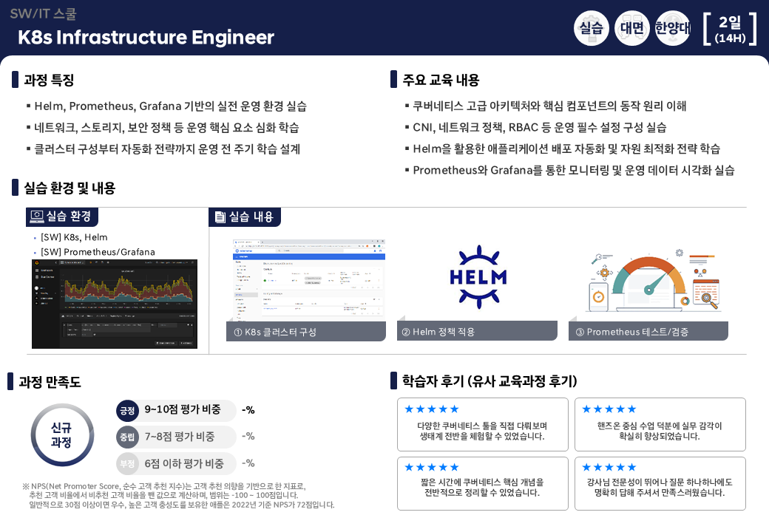
Task: Click the stars on the 강사님 전문성 review
Action: [x=609, y=467]
